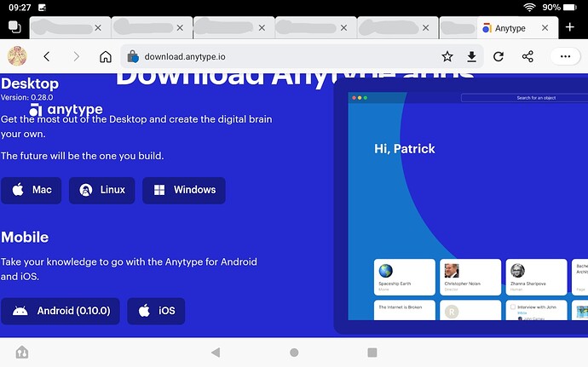Viewport: 588px width, 367px height.
Task: Open a new tab with the plus icon
Action: pos(570,27)
